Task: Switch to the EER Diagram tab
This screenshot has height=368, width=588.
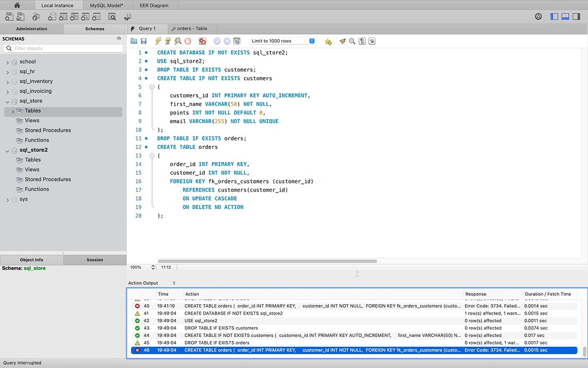Action: (153, 6)
